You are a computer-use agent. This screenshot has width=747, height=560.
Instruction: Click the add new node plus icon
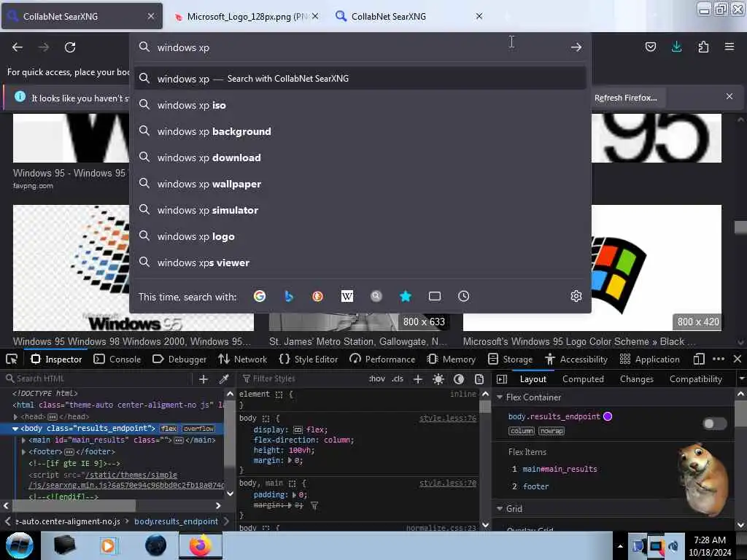[x=204, y=379]
